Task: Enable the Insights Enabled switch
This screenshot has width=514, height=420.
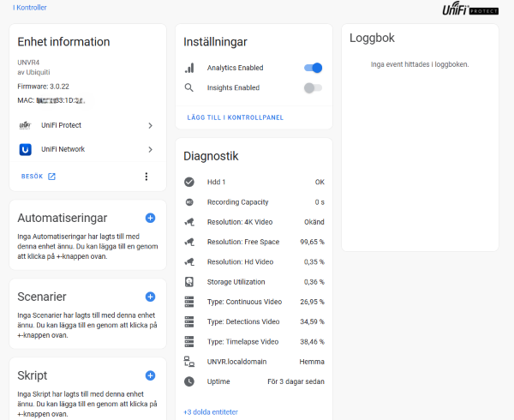Action: tap(313, 88)
